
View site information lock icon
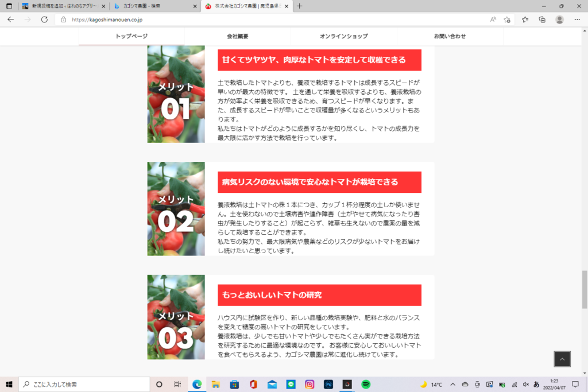coord(63,20)
